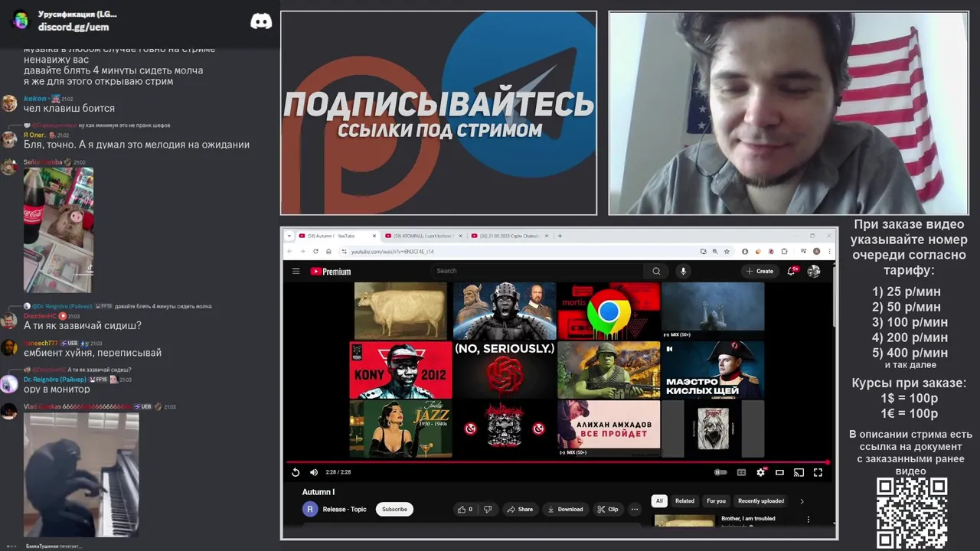Image resolution: width=980 pixels, height=551 pixels.
Task: Click the YouTube Create button
Action: coord(759,271)
